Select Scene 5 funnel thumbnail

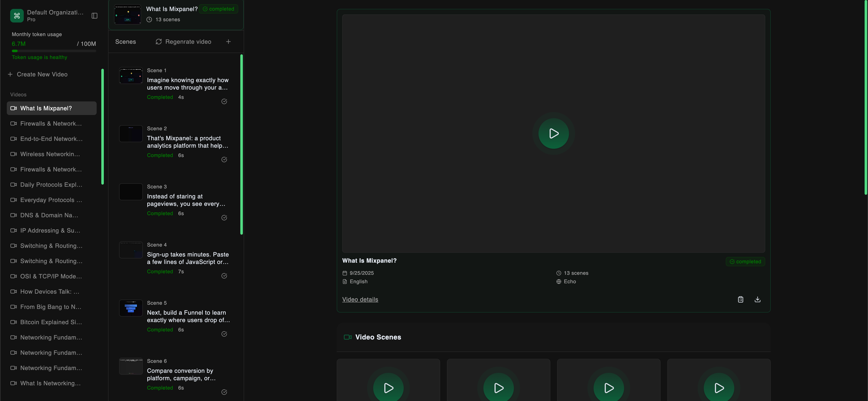[x=131, y=308]
